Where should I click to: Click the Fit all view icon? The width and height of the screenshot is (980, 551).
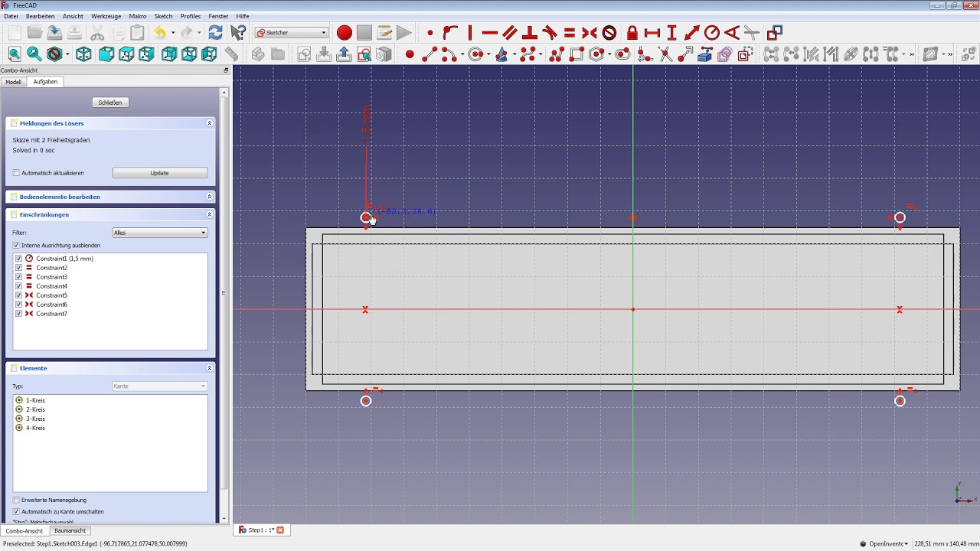point(15,54)
